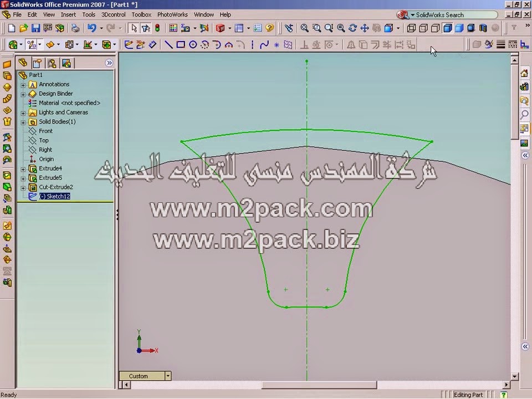Switch to the ConfigurationManager tab
The image size is (532, 399).
click(x=52, y=63)
